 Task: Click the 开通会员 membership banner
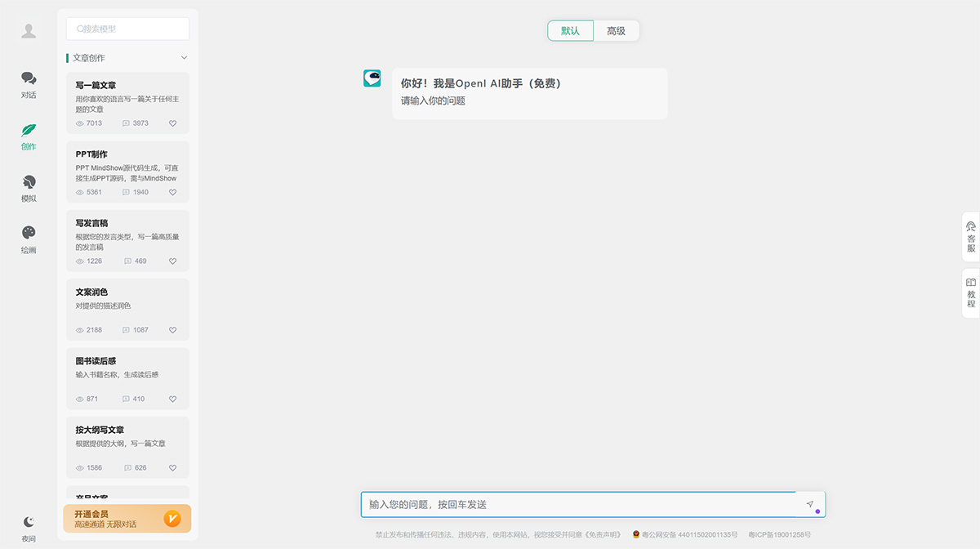127,519
